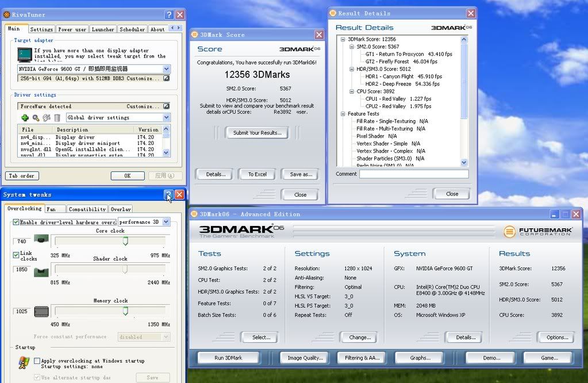Switch to the Power user tab
Image resolution: width=588 pixels, height=383 pixels.
72,29
